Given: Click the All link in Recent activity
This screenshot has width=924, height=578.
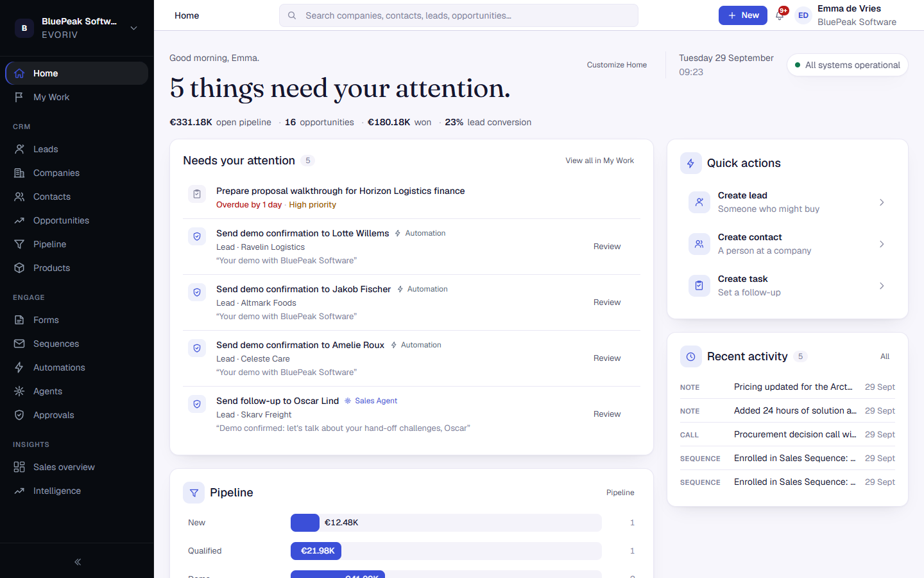Looking at the screenshot, I should 885,356.
